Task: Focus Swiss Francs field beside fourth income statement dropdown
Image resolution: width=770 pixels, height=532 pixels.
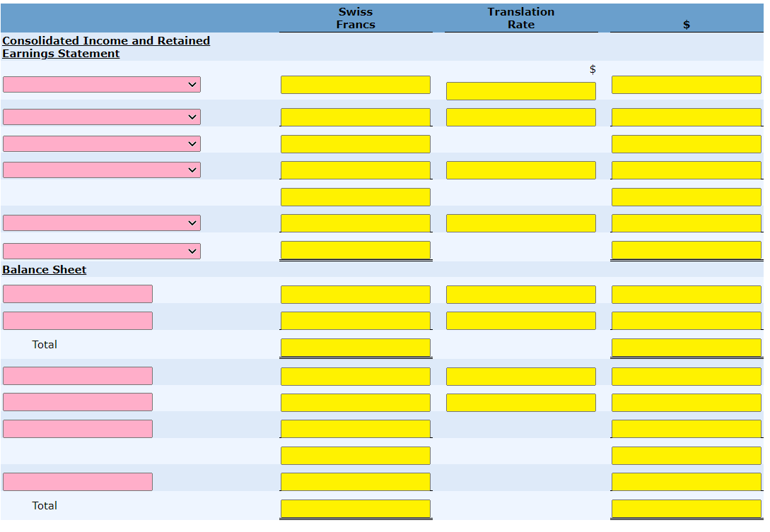Action: point(356,170)
